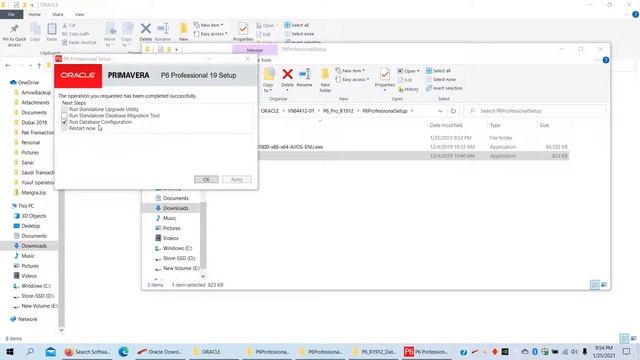
Task: Click the Retry button in setup dialog
Action: [x=237, y=179]
